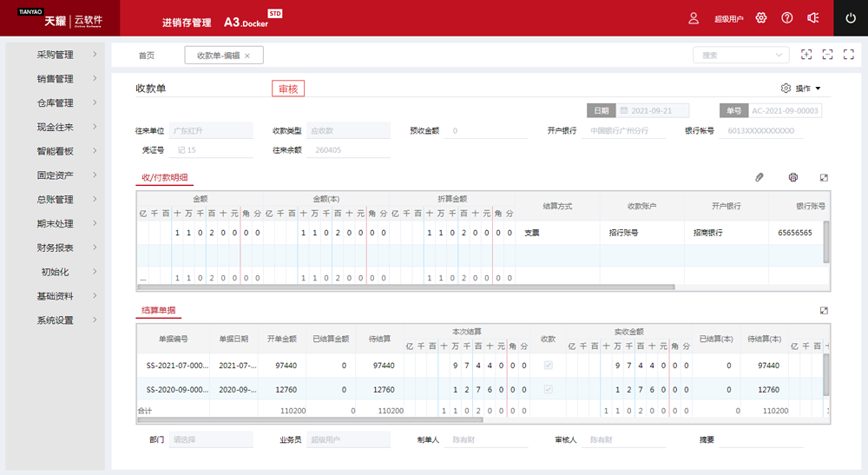Click the attachment paperclip icon

pos(759,177)
